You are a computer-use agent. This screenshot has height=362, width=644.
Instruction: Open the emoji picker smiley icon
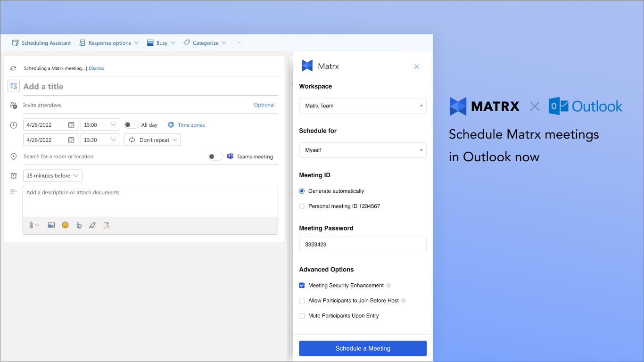pos(65,225)
